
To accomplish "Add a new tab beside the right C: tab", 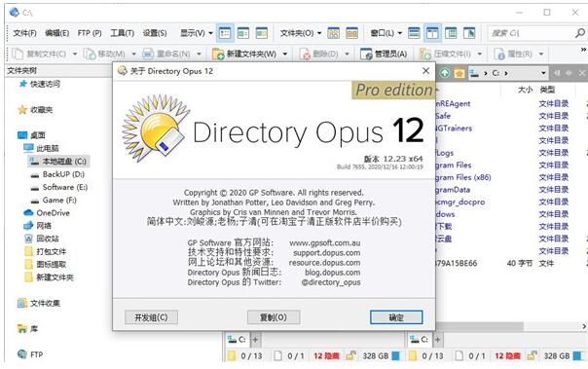I will (x=438, y=340).
